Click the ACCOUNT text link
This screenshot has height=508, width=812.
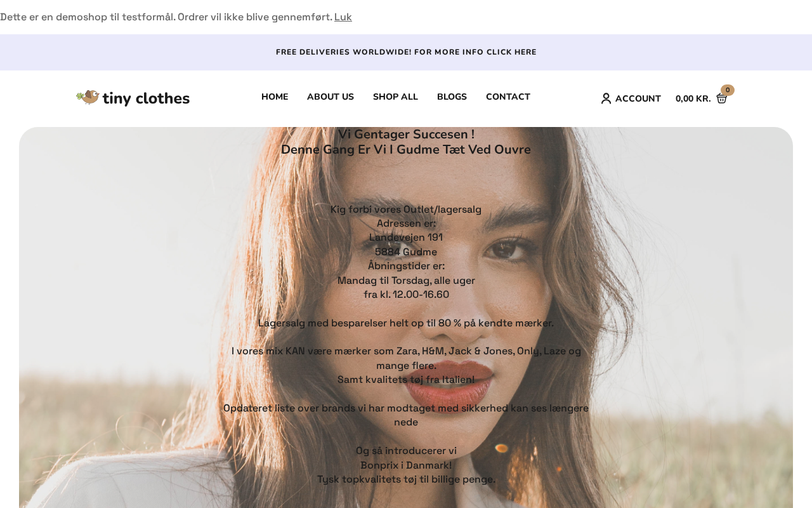click(x=638, y=98)
